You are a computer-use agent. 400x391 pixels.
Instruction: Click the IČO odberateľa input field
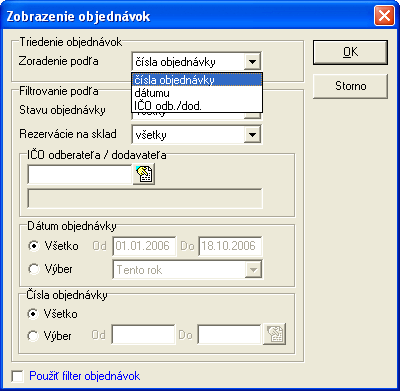80,174
